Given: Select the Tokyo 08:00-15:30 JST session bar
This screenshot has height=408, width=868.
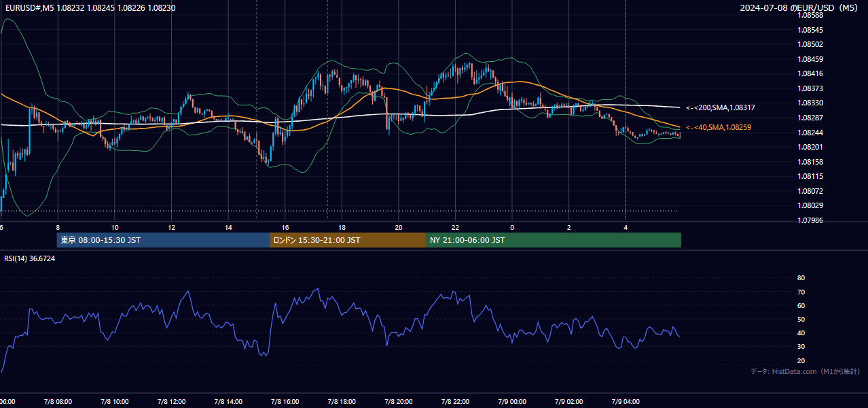Looking at the screenshot, I should tap(163, 240).
